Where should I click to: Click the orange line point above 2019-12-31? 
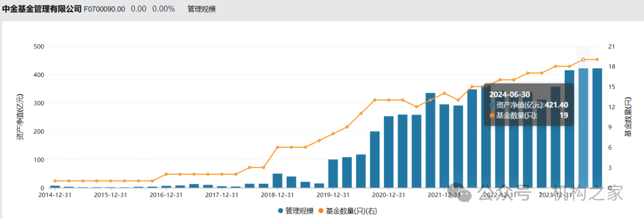pyautogui.click(x=333, y=134)
